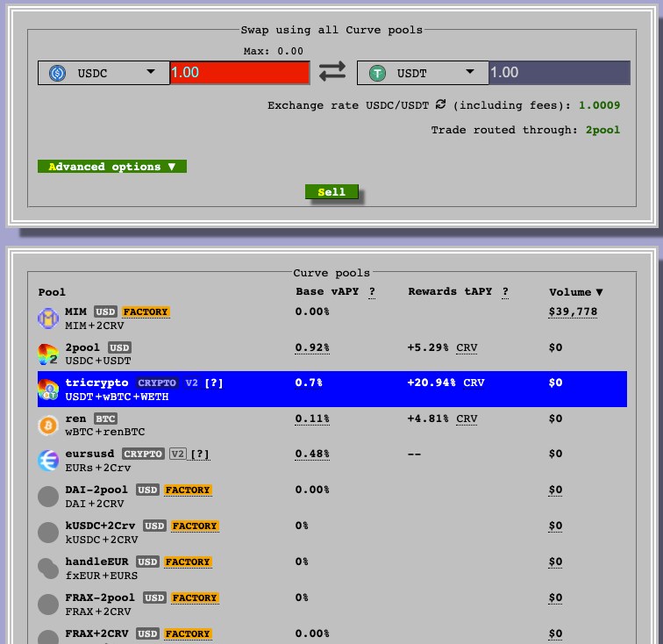Open the tricrypto pool name
Viewport: 663px width, 644px height.
(x=96, y=383)
